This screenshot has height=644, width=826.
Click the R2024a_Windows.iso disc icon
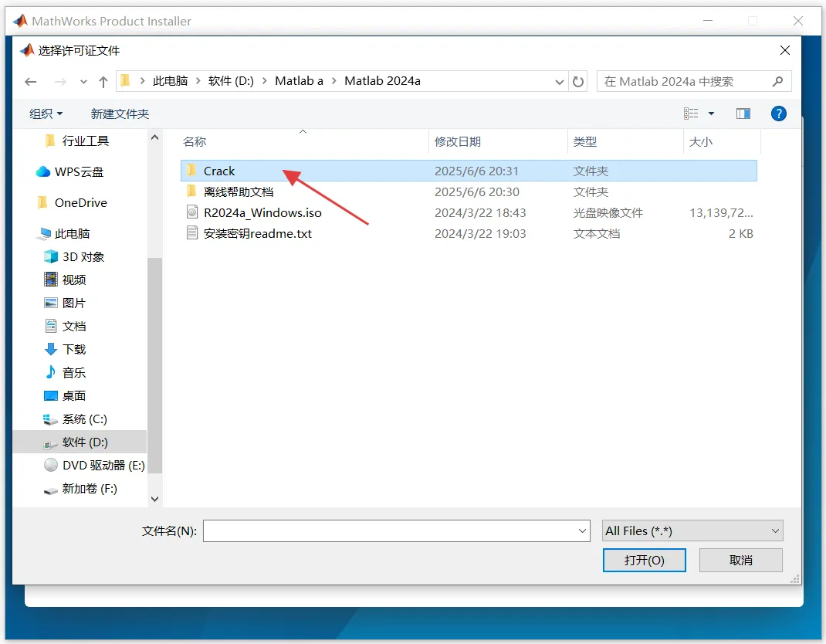pos(192,212)
